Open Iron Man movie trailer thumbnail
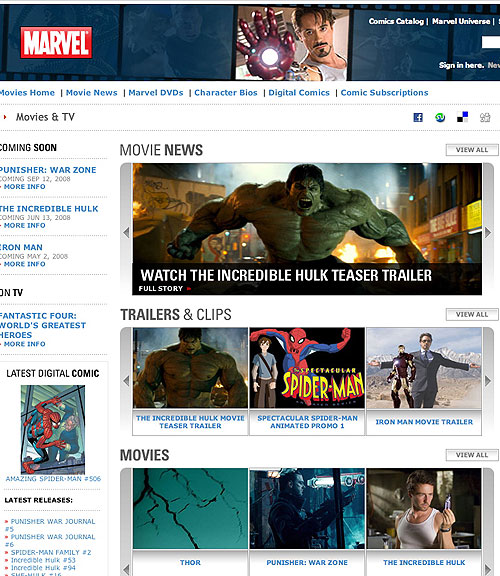 coord(424,368)
